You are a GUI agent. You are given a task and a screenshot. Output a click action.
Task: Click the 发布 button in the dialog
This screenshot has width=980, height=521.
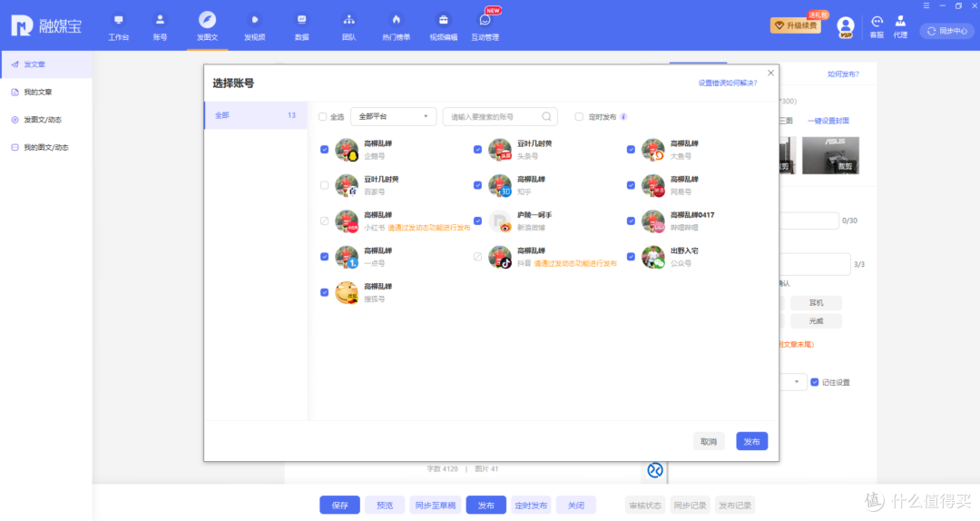751,441
